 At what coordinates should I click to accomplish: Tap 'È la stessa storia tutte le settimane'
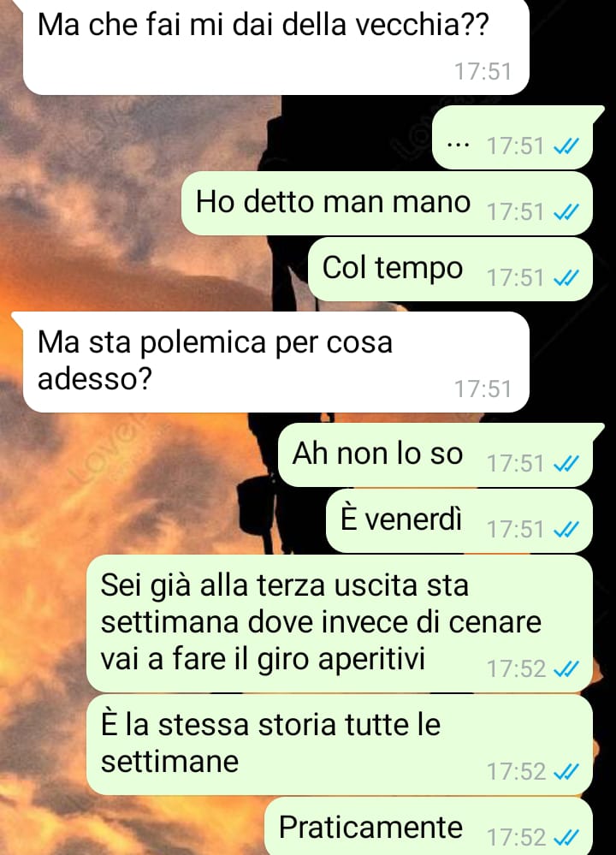tap(340, 745)
